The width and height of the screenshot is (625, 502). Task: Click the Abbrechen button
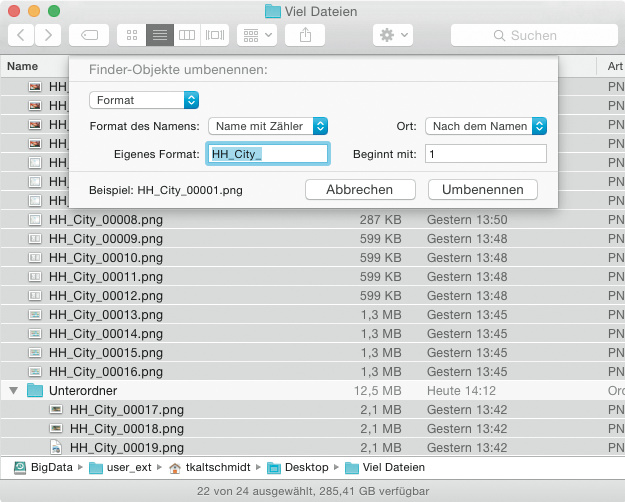(360, 189)
